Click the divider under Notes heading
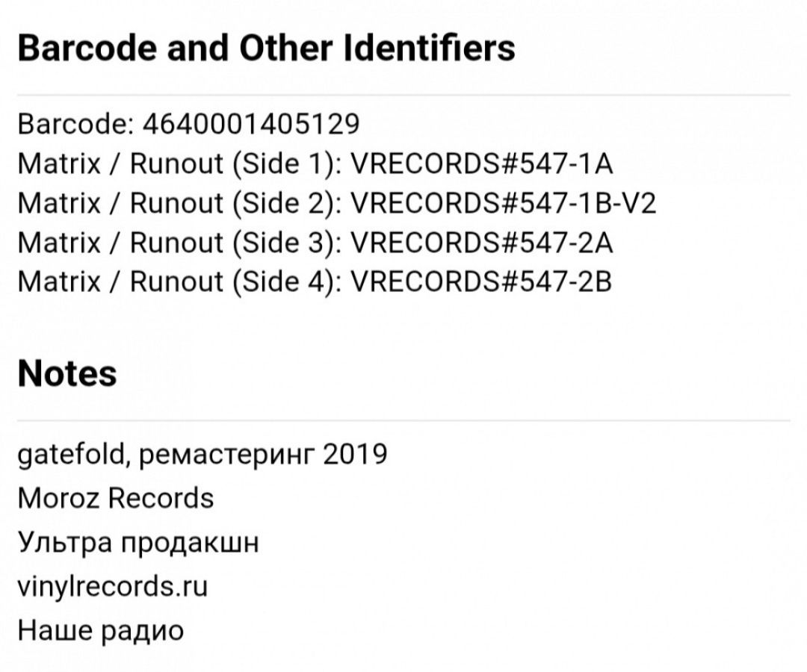Image resolution: width=807 pixels, height=672 pixels. [x=403, y=420]
